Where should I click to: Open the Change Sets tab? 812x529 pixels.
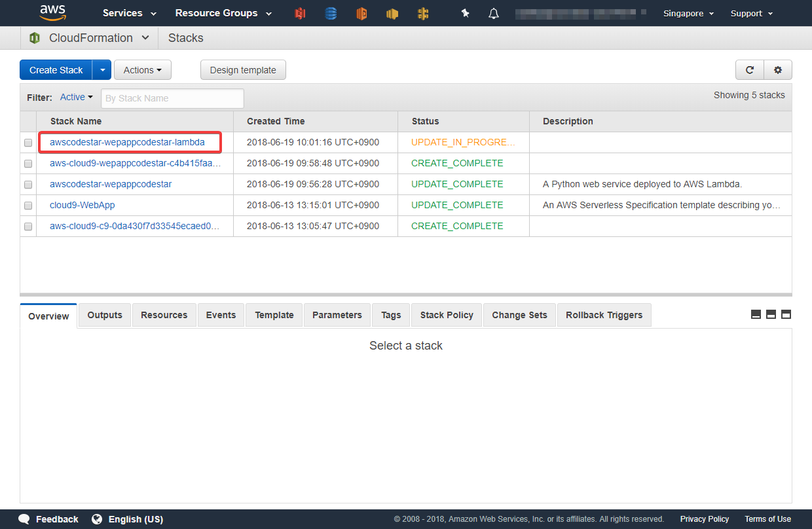pos(520,315)
